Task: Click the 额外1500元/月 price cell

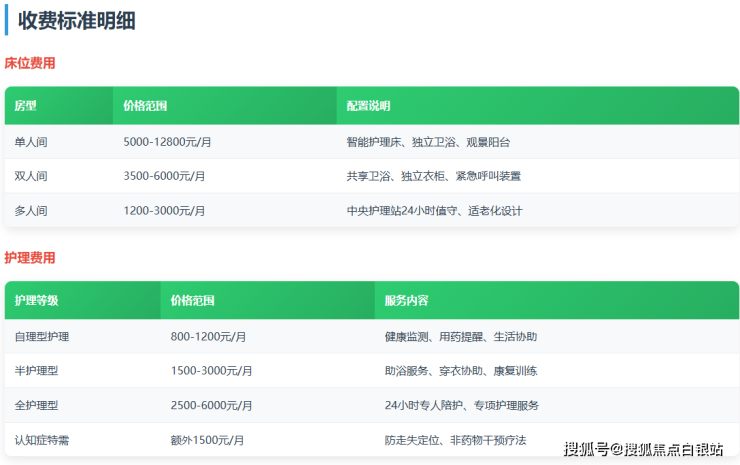Action: pyautogui.click(x=207, y=440)
